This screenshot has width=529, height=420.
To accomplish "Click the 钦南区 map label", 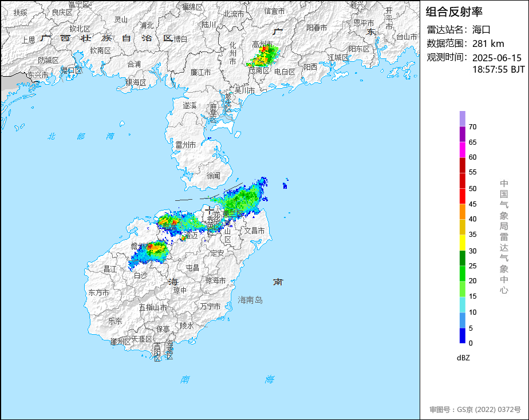I will tap(101, 50).
